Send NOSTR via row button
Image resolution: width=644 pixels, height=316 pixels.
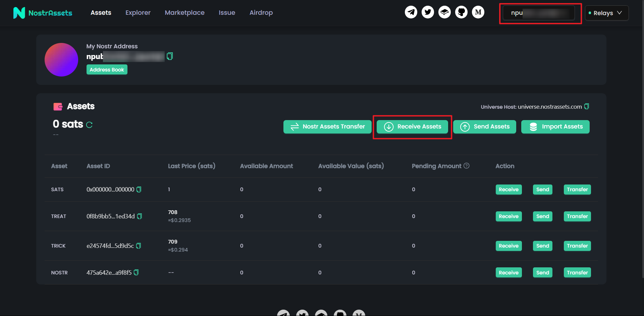coord(543,273)
